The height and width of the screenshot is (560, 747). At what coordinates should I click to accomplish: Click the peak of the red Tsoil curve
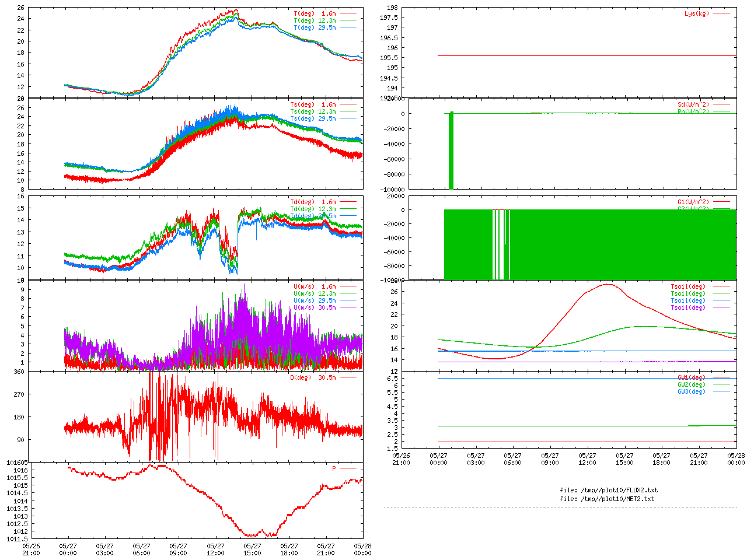[608, 284]
